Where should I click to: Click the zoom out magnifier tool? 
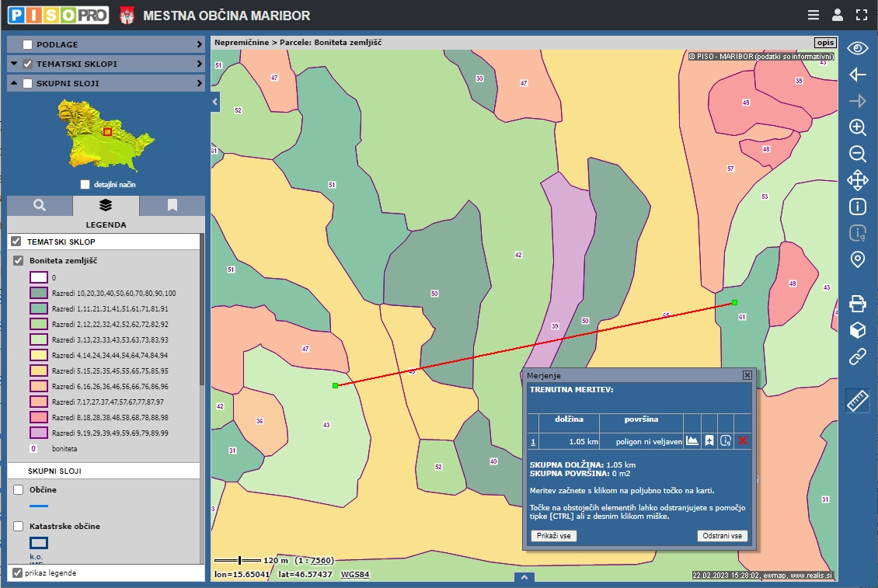click(x=858, y=154)
